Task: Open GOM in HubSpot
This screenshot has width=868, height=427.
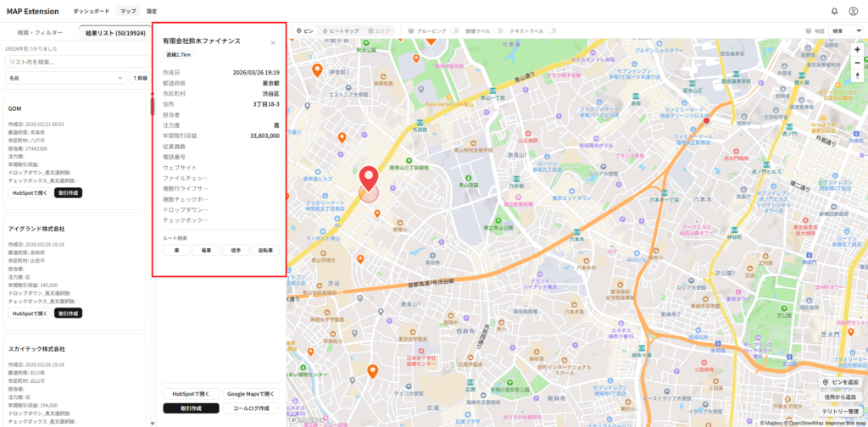Action: point(30,193)
